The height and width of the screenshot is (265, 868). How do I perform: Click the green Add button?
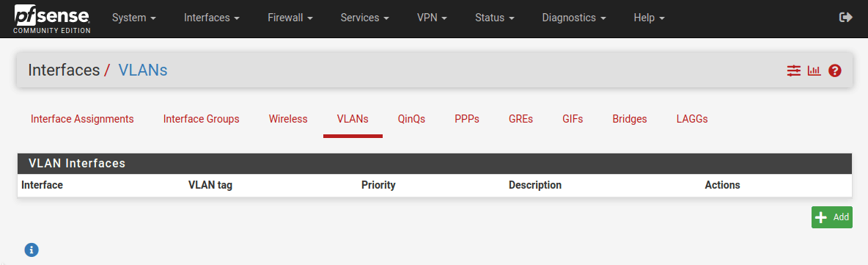point(831,217)
